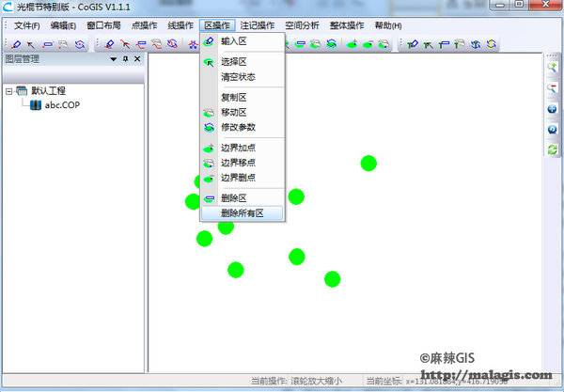Zoom out using the right sidebar magnifier
Image resolution: width=564 pixels, height=392 pixels.
tap(552, 87)
